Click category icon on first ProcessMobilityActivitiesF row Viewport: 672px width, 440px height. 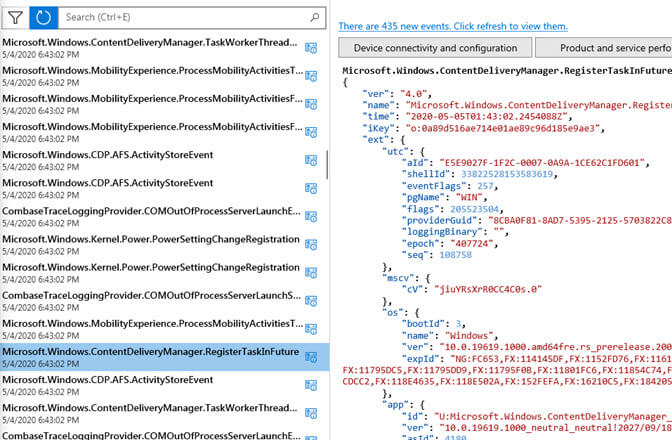coord(311,104)
